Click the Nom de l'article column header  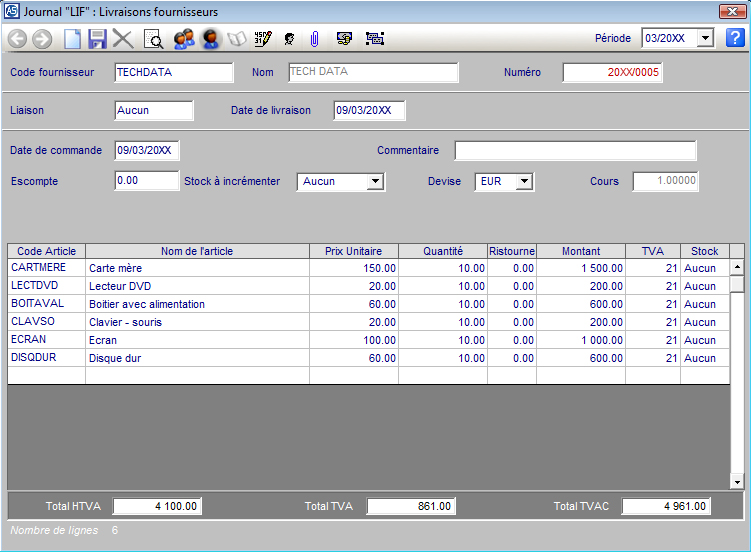pos(197,251)
